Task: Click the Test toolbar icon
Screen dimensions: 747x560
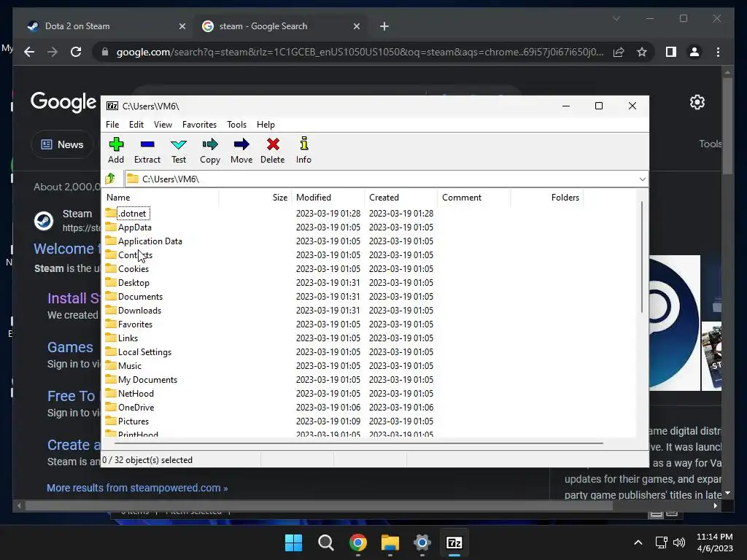Action: [x=179, y=144]
